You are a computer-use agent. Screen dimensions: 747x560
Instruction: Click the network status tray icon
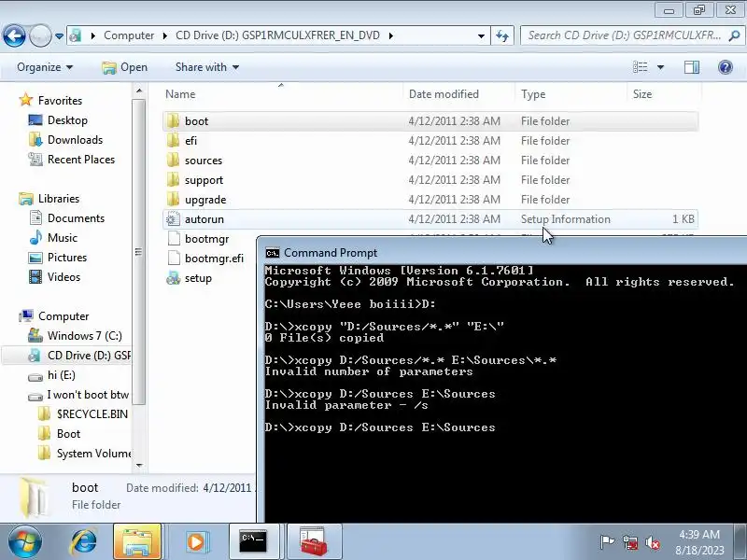630,542
